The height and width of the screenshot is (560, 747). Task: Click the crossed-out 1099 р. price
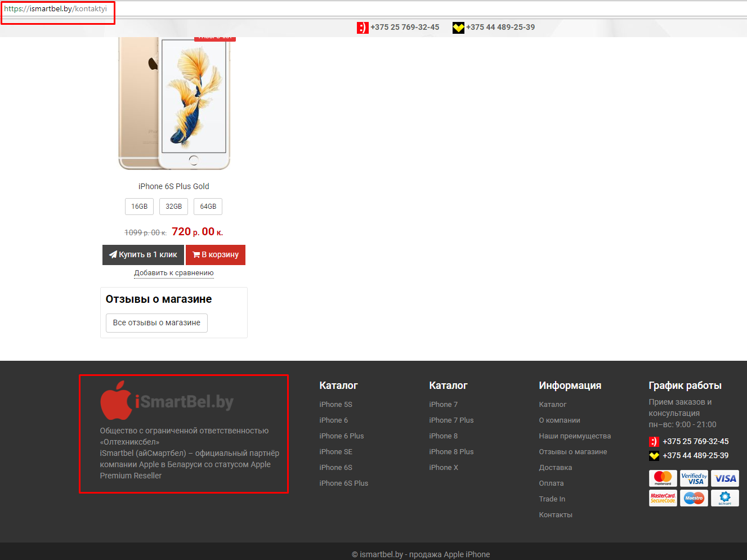pyautogui.click(x=145, y=232)
